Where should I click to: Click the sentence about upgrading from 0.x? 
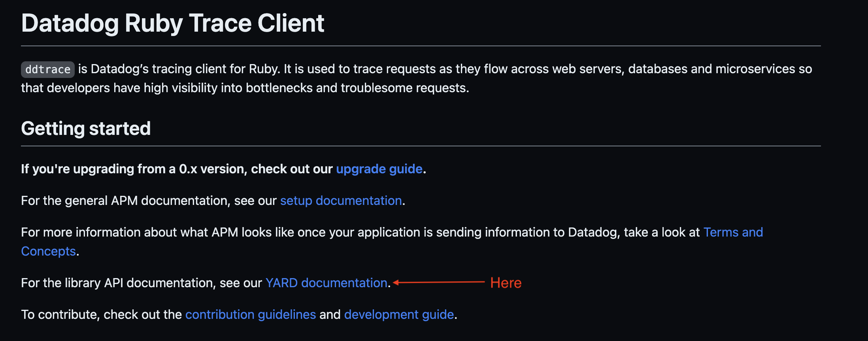pos(223,169)
